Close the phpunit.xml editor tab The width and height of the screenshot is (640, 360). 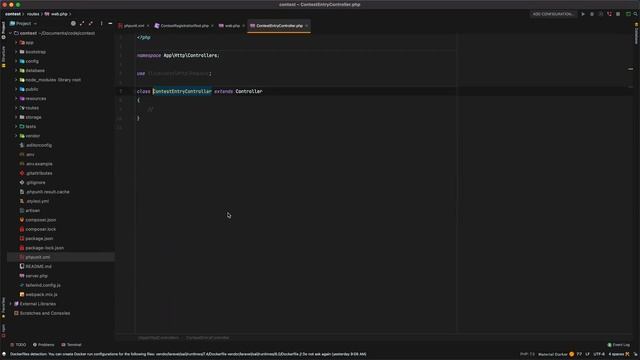pos(148,26)
